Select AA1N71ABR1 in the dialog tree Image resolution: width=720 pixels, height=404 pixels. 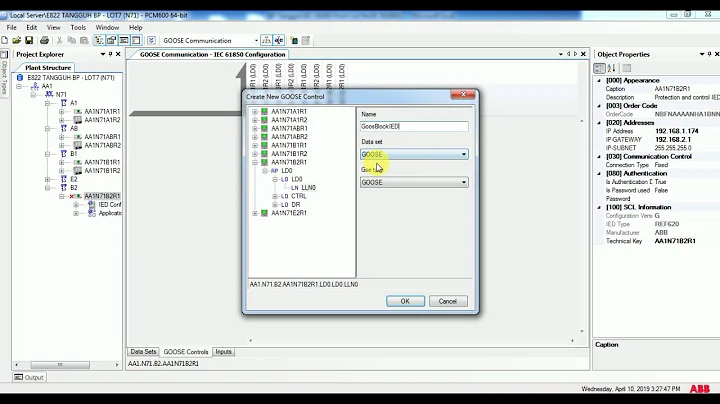[289, 129]
